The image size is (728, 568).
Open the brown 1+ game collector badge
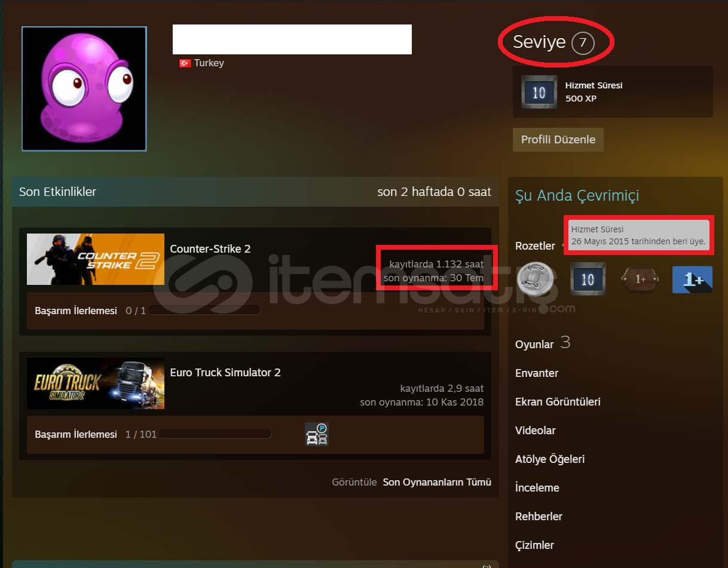tap(640, 280)
